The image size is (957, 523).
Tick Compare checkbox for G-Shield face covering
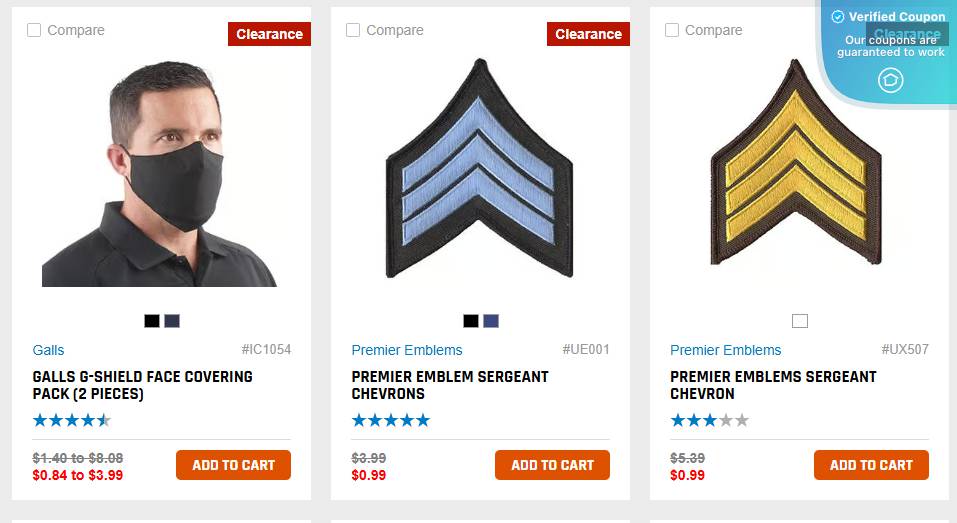[34, 30]
